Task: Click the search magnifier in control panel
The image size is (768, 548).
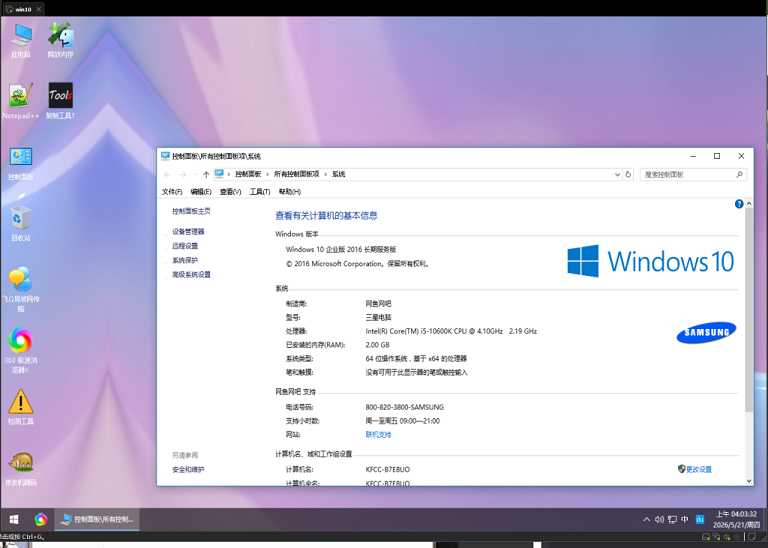Action: pyautogui.click(x=740, y=174)
